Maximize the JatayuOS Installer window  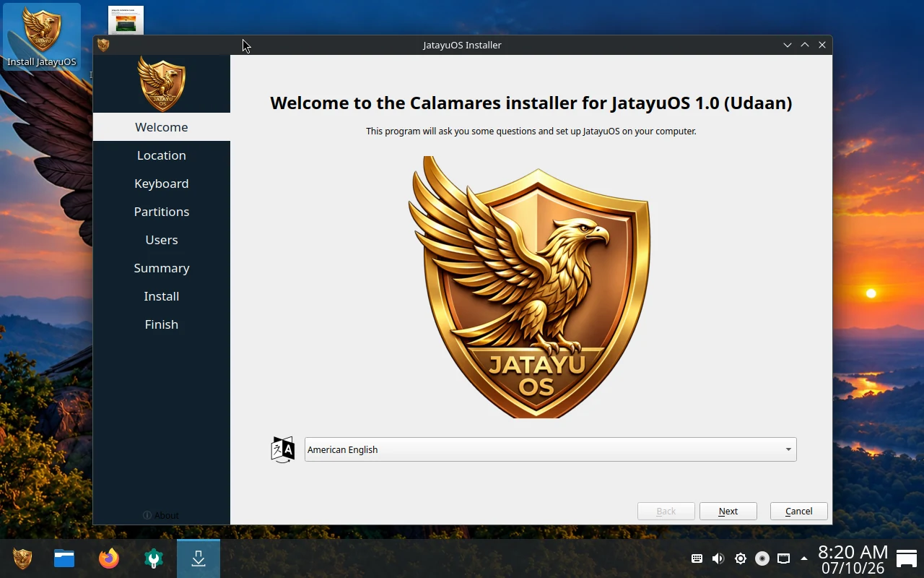click(x=805, y=45)
